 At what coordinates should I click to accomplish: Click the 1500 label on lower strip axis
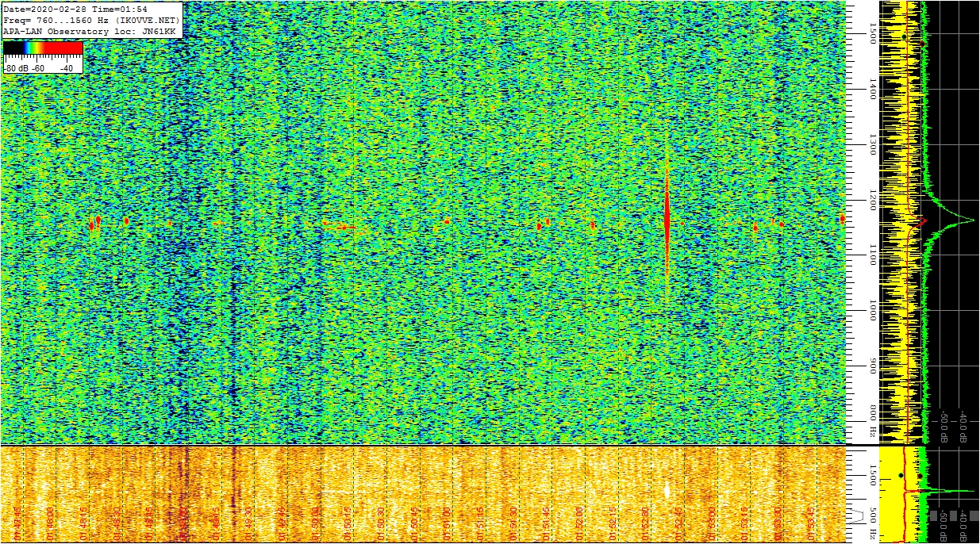pos(872,474)
